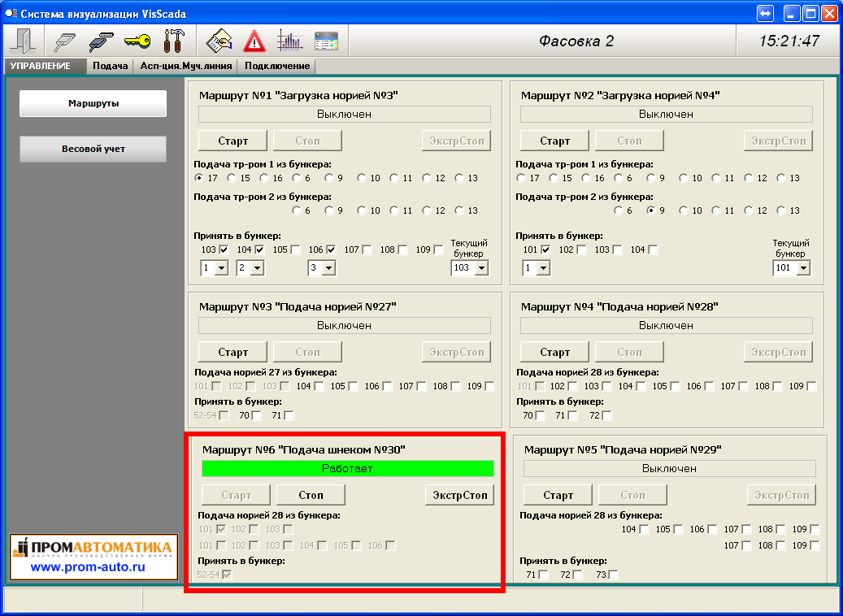
Task: Tick bunker 70 checkbox in route №3
Action: (x=256, y=415)
